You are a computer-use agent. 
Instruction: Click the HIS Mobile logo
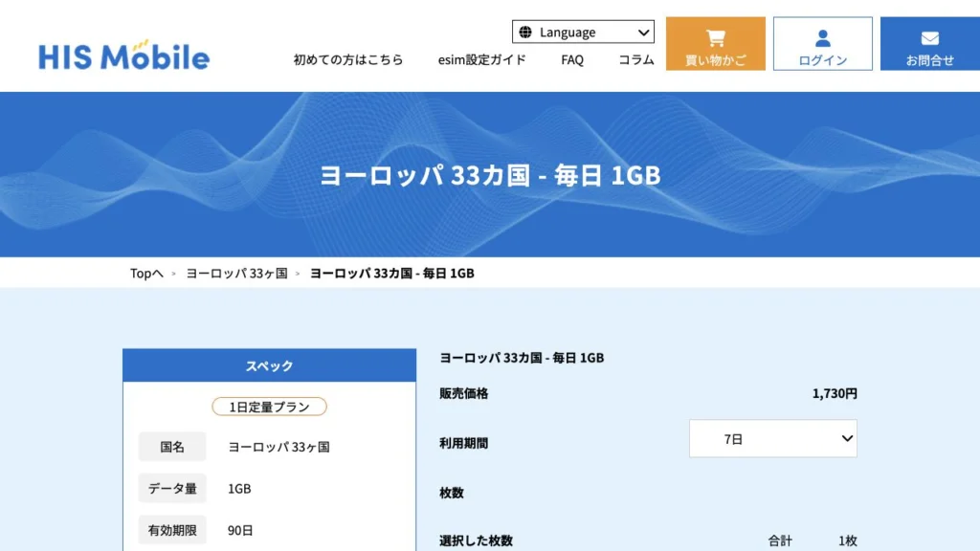[x=123, y=55]
